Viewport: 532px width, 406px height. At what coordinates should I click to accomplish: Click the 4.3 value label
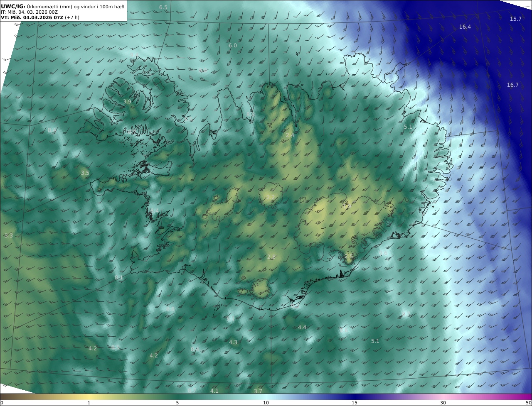[233, 342]
